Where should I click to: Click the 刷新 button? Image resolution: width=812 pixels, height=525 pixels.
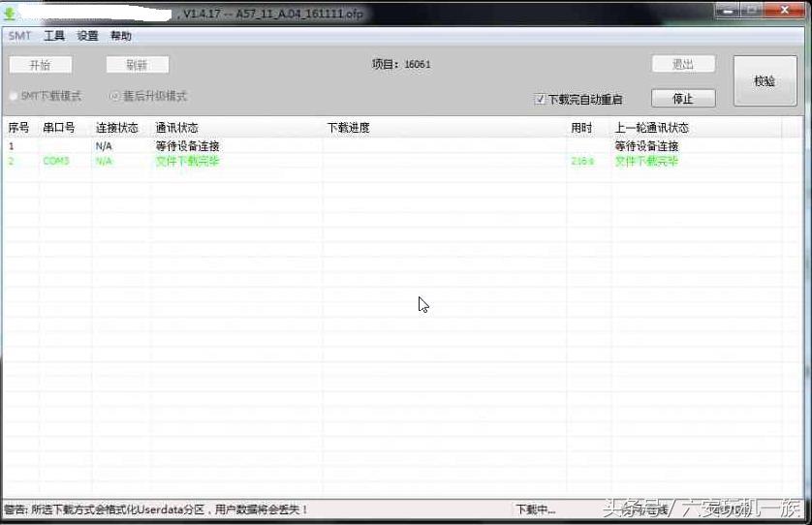click(137, 65)
